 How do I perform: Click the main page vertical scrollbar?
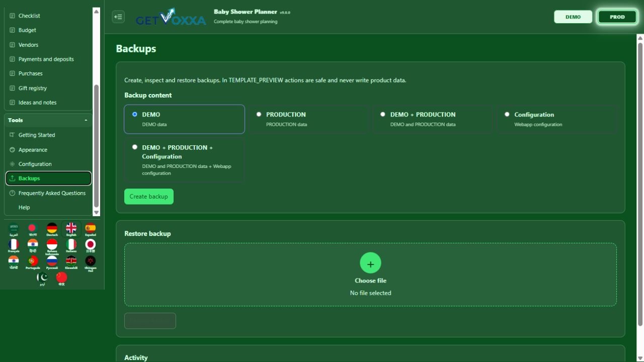coord(640,185)
